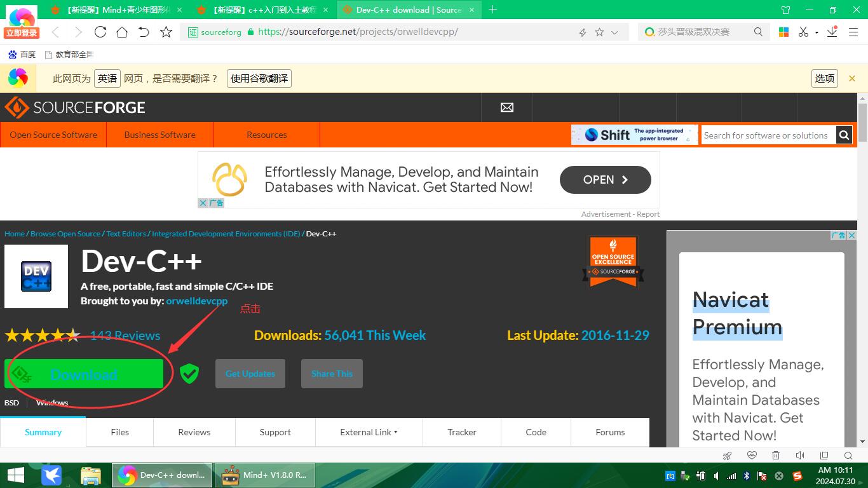Click 使用谷歌翻译 button
Image resolution: width=868 pixels, height=488 pixels.
point(259,78)
